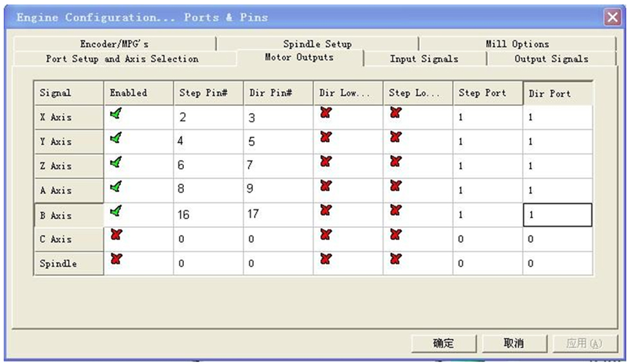The height and width of the screenshot is (364, 630).
Task: Click the 确定 (OK) button
Action: point(444,343)
